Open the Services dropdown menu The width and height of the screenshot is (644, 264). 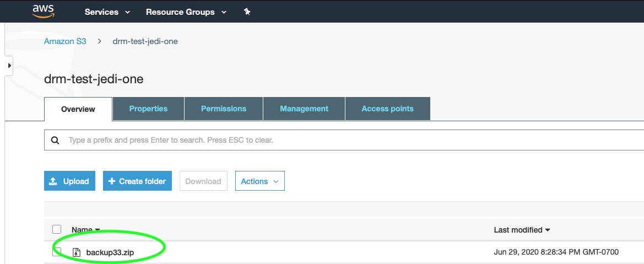point(107,12)
